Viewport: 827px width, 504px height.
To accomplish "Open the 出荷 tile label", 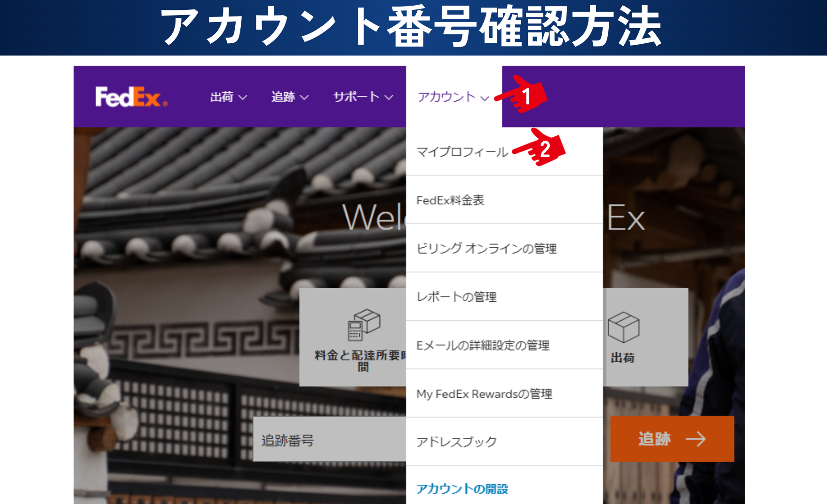I will click(623, 358).
